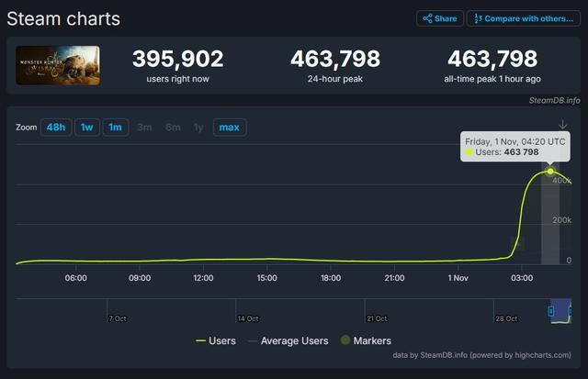Image resolution: width=588 pixels, height=379 pixels.
Task: Click the Steam charts heading
Action: (63, 18)
